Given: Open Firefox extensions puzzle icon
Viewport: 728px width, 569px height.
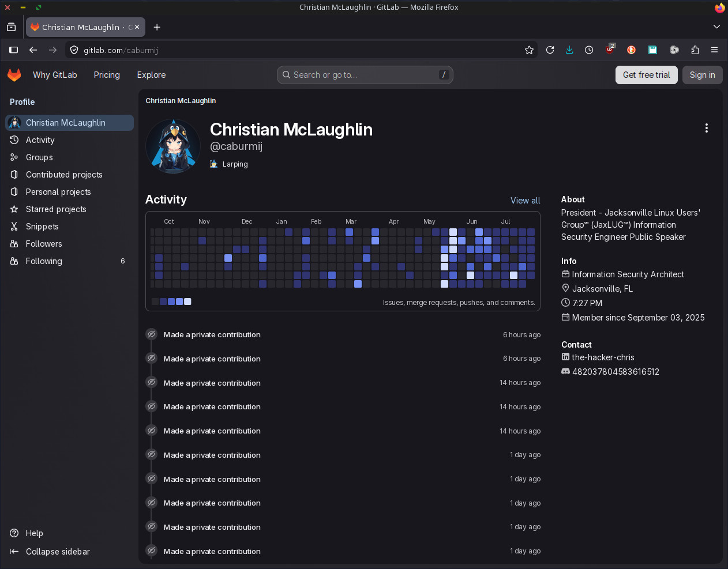Looking at the screenshot, I should 695,50.
